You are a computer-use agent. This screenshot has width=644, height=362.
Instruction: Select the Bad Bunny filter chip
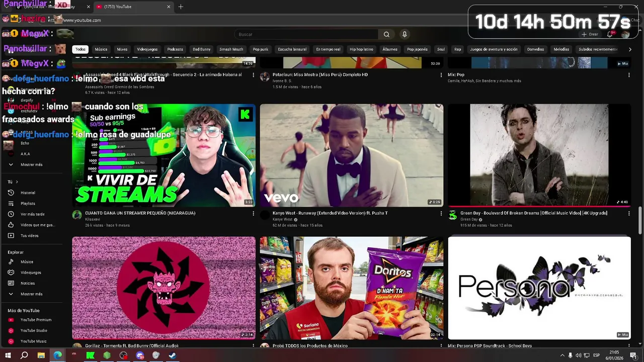[201, 49]
